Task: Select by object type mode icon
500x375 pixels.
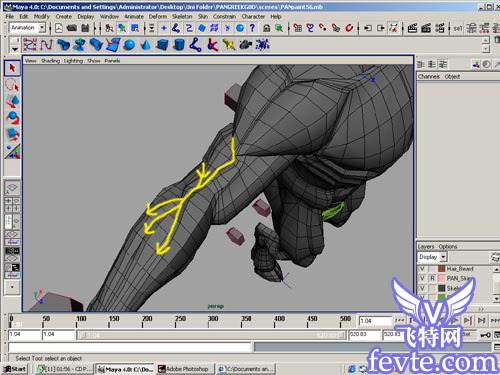Action: [x=122, y=28]
